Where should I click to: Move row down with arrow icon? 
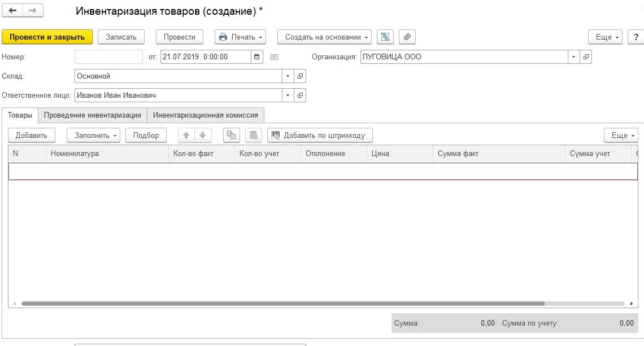tap(202, 135)
